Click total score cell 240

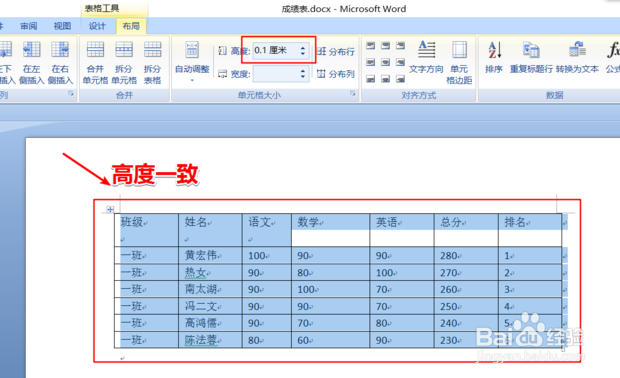point(466,323)
